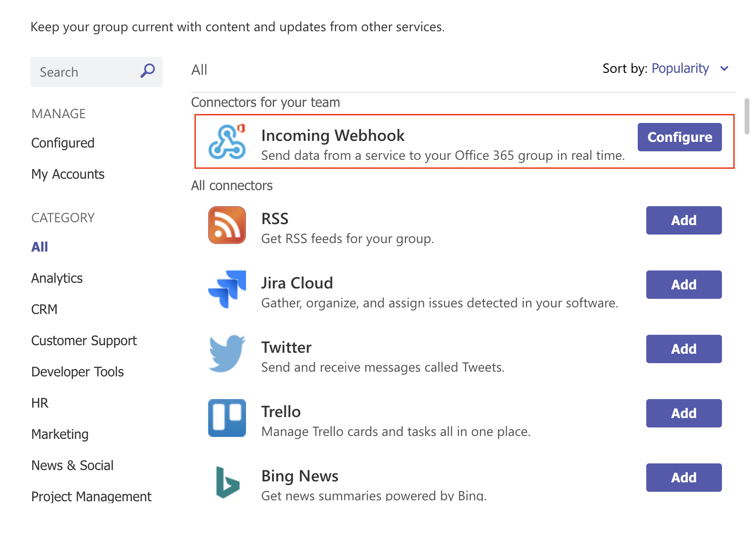Click the 'Connectors for your team' heading
The width and height of the screenshot is (756, 540).
point(265,103)
